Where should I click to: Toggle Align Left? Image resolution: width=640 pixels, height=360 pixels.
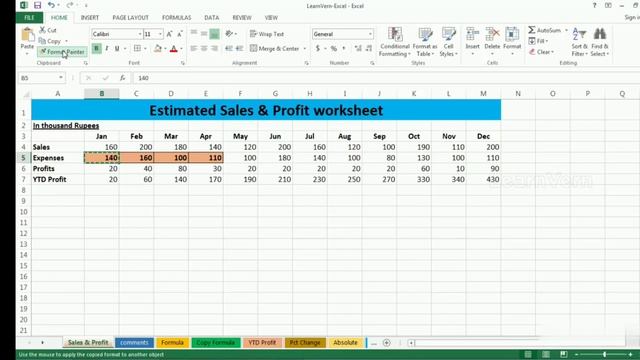pyautogui.click(x=193, y=49)
